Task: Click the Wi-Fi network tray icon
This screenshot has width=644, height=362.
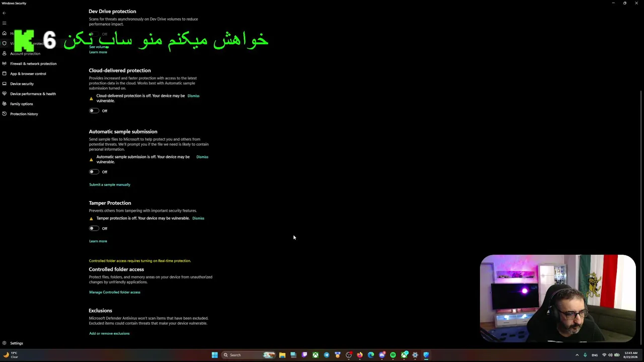Action: click(x=604, y=355)
